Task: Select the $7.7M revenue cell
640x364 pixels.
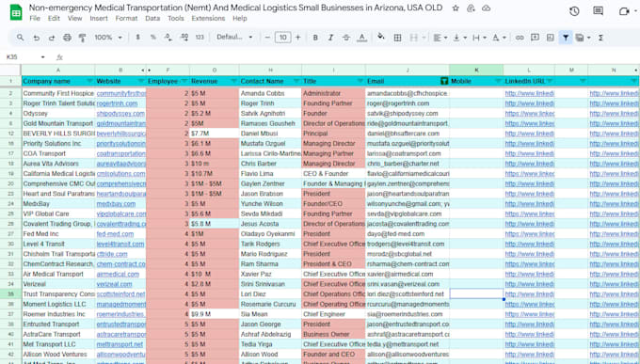Action: (215, 134)
